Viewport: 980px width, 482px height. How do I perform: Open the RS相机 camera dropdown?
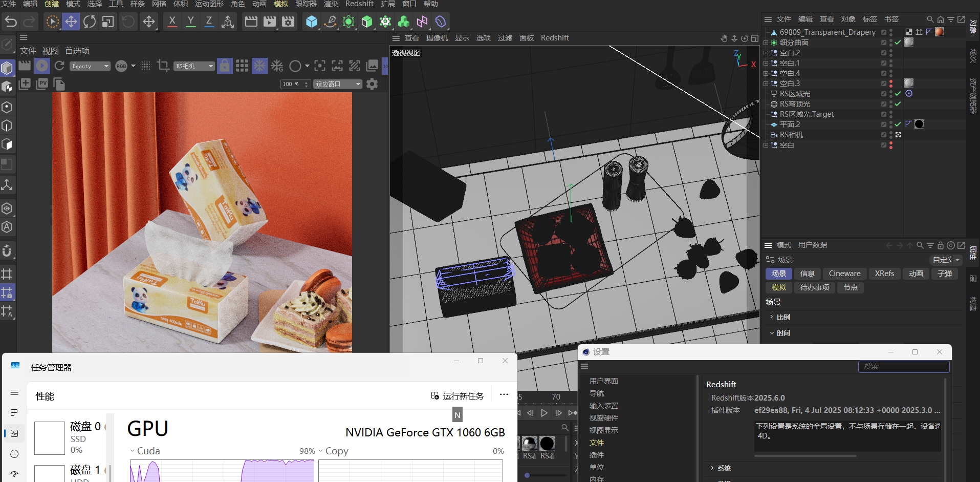[194, 66]
